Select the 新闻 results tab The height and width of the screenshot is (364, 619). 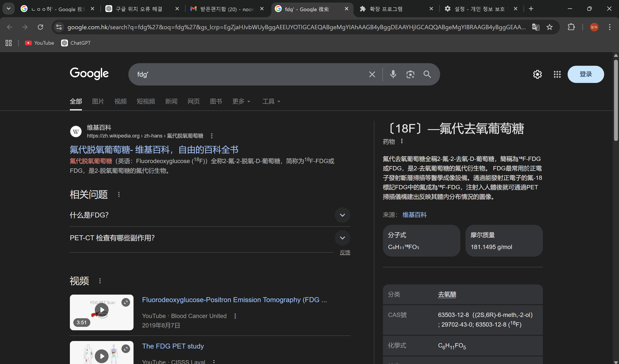171,101
